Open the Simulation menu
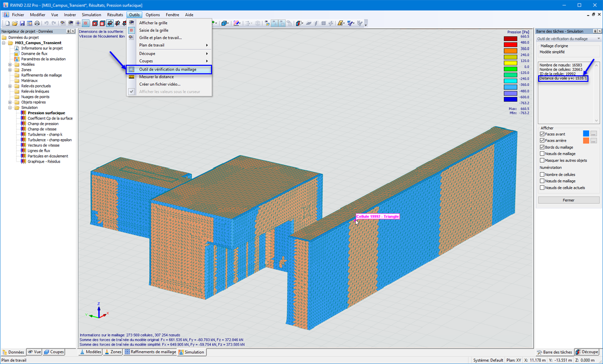Screen dimensions: 603x364 coord(91,15)
